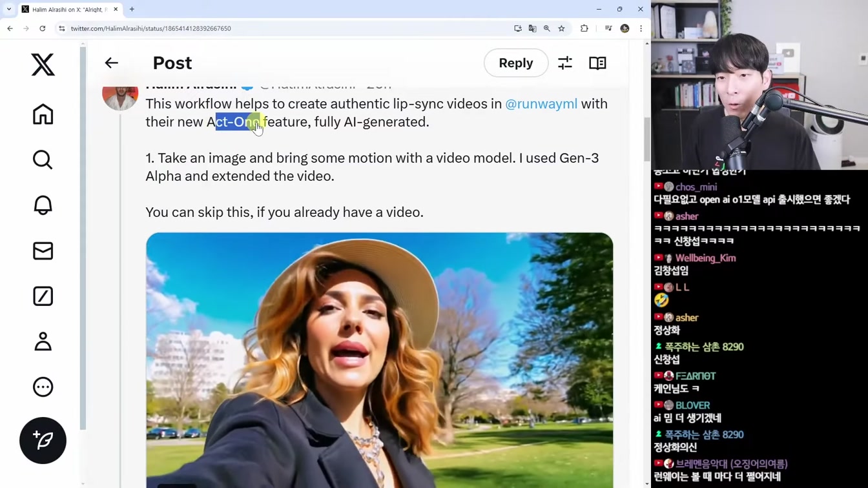The image size is (868, 488).
Task: Click the Reply button
Action: [x=516, y=63]
